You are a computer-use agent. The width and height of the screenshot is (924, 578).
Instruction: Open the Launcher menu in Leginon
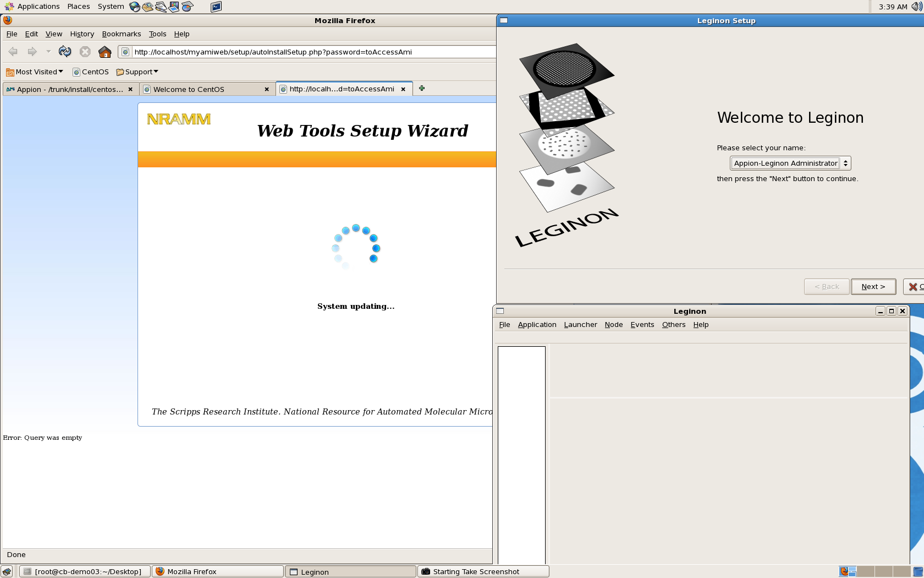pyautogui.click(x=580, y=325)
